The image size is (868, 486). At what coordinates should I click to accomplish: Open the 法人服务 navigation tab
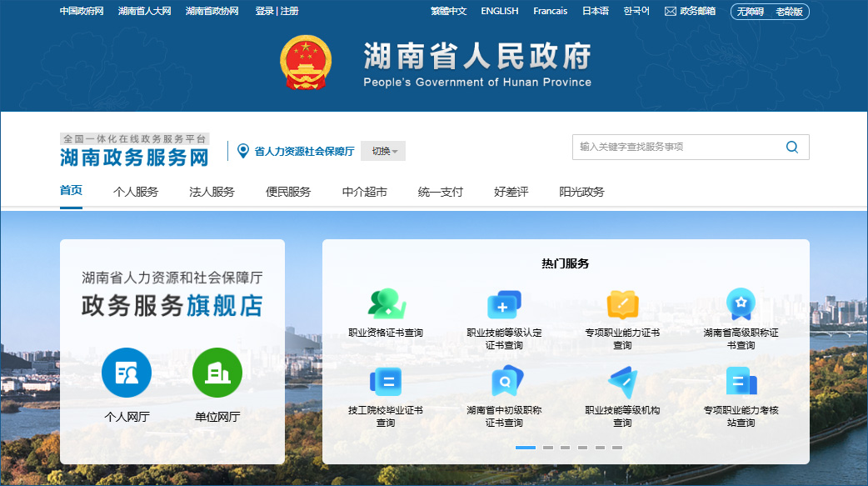coord(212,192)
